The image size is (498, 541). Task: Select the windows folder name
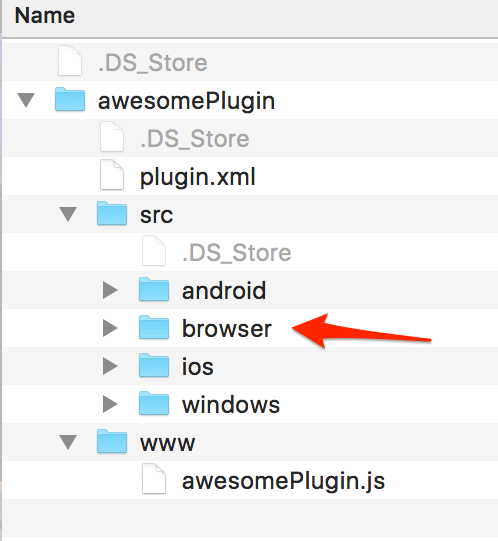pyautogui.click(x=231, y=404)
